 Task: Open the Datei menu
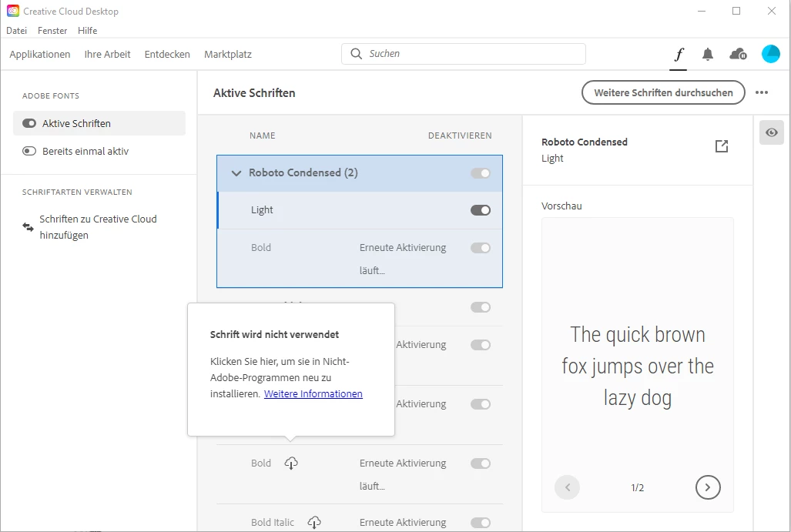tap(17, 31)
